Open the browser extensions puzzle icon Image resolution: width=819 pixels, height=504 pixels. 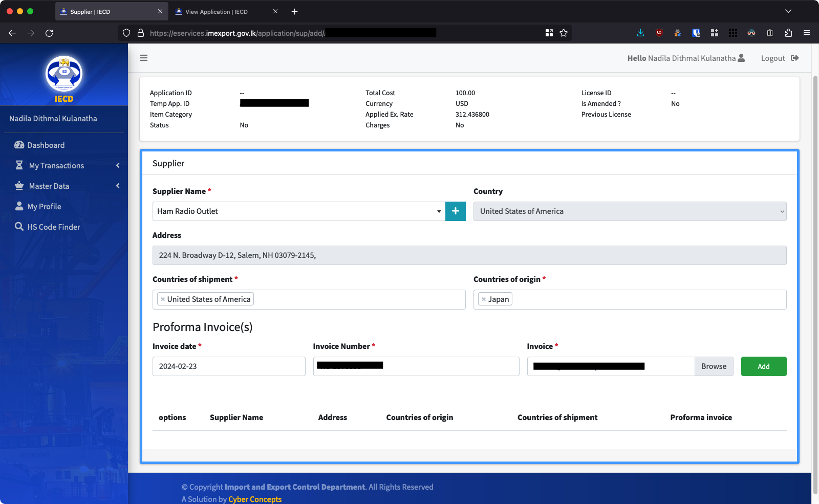pyautogui.click(x=788, y=33)
